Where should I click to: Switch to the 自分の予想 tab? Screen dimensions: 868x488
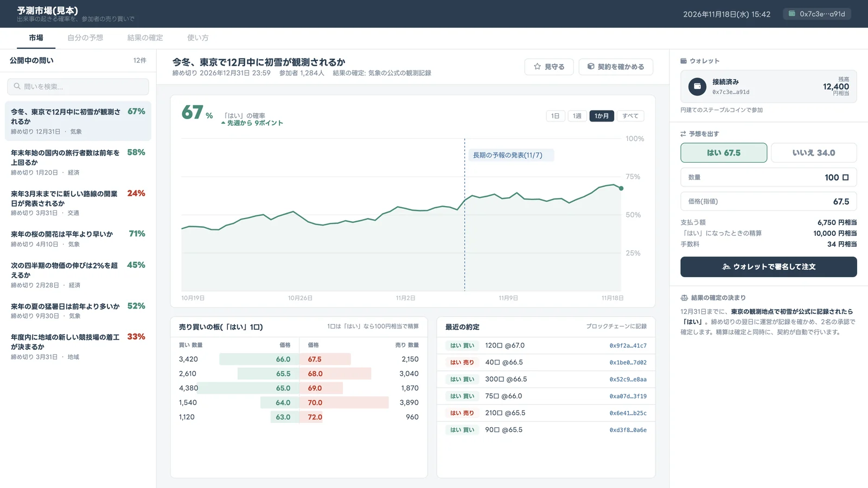pyautogui.click(x=85, y=38)
